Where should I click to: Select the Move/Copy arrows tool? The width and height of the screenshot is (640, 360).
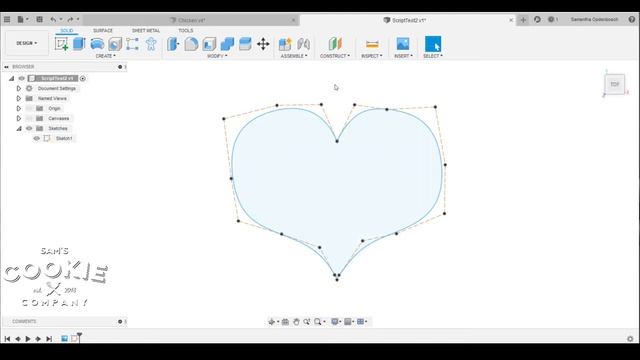tap(263, 44)
